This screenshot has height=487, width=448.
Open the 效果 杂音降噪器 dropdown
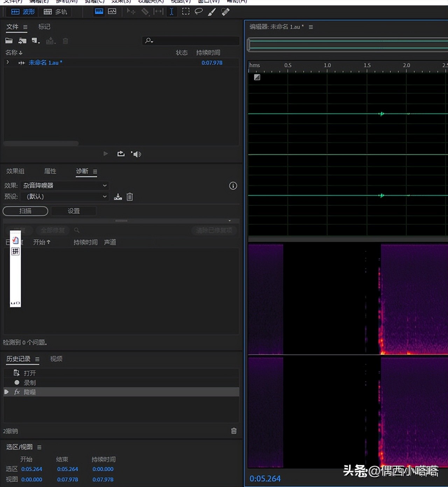pos(64,186)
